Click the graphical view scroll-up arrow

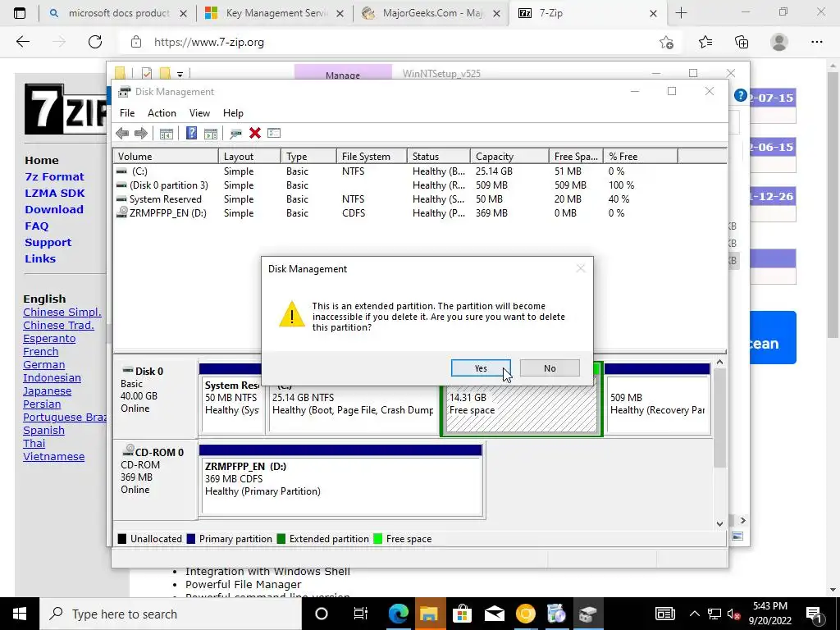[719, 363]
